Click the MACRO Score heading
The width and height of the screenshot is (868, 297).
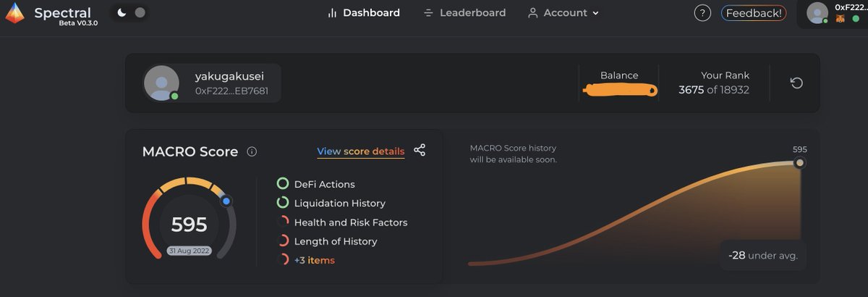click(190, 151)
